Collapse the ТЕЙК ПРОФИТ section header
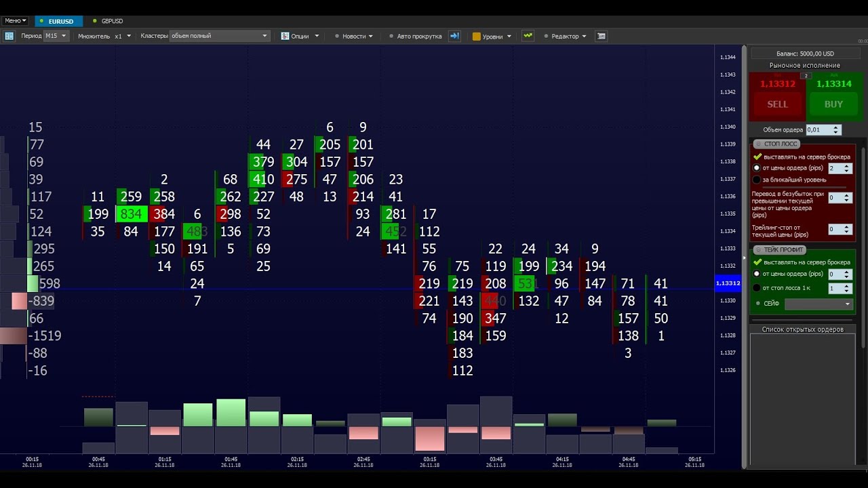The image size is (868, 488). (x=780, y=249)
